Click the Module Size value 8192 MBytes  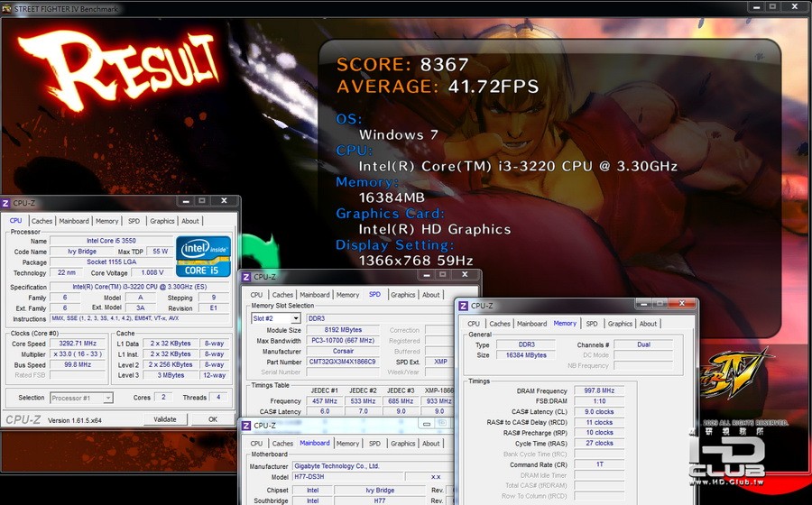[x=343, y=330]
